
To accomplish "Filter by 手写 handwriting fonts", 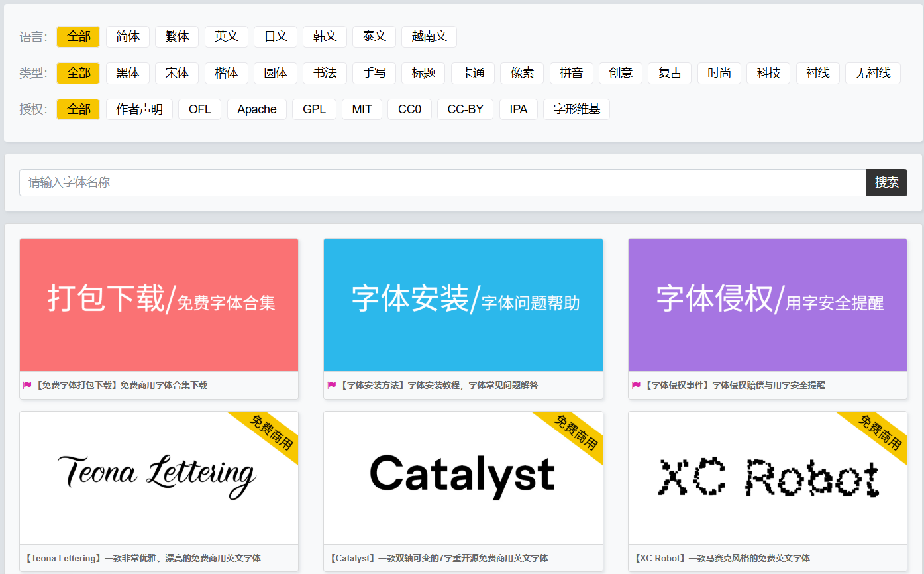I will tap(374, 73).
